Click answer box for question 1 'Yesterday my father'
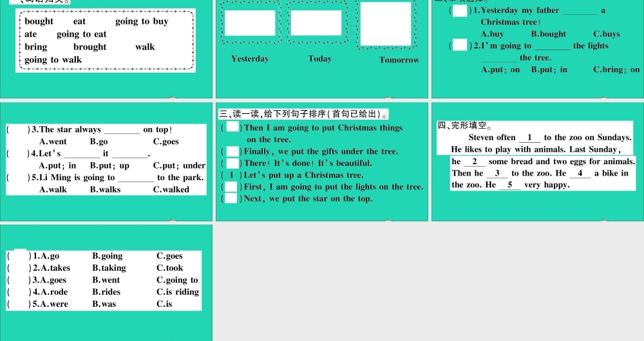Image resolution: width=644 pixels, height=341 pixels. 460,10
